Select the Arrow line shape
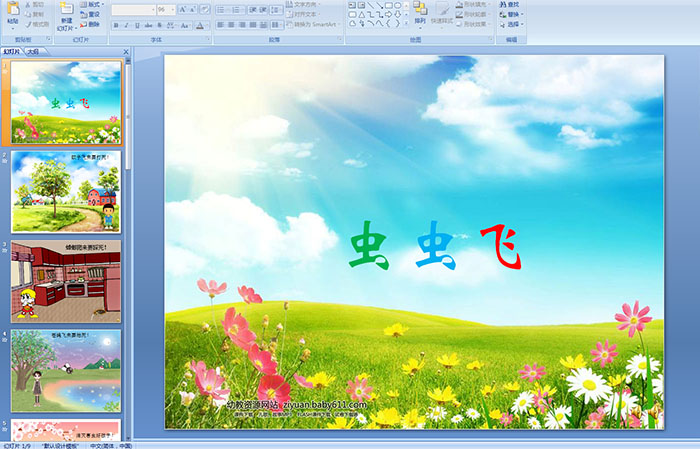This screenshot has width=700, height=449. click(379, 5)
